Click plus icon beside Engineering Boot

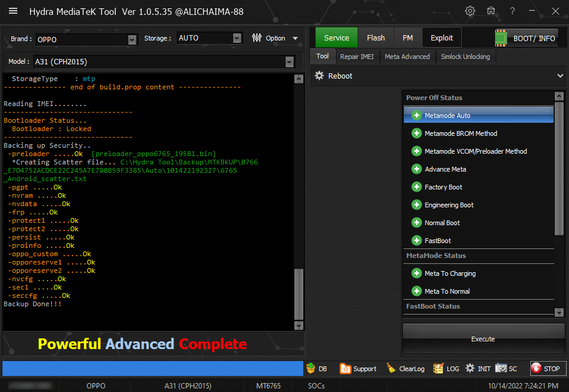coord(416,205)
